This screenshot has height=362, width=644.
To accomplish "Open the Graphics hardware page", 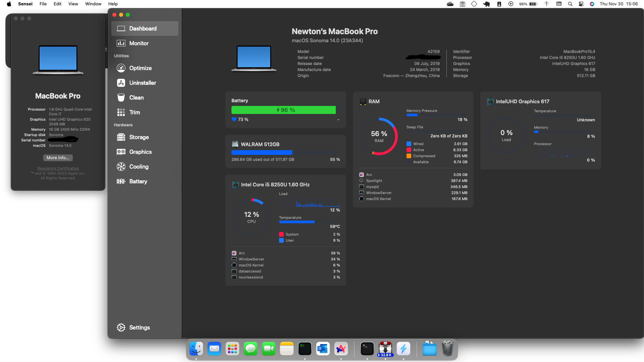I will [x=140, y=152].
